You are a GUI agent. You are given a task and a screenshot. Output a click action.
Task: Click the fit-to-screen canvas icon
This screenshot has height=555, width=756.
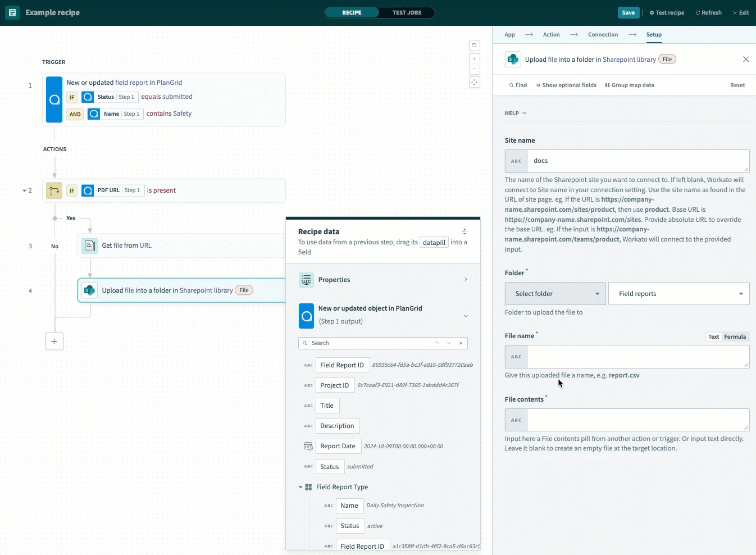(474, 82)
